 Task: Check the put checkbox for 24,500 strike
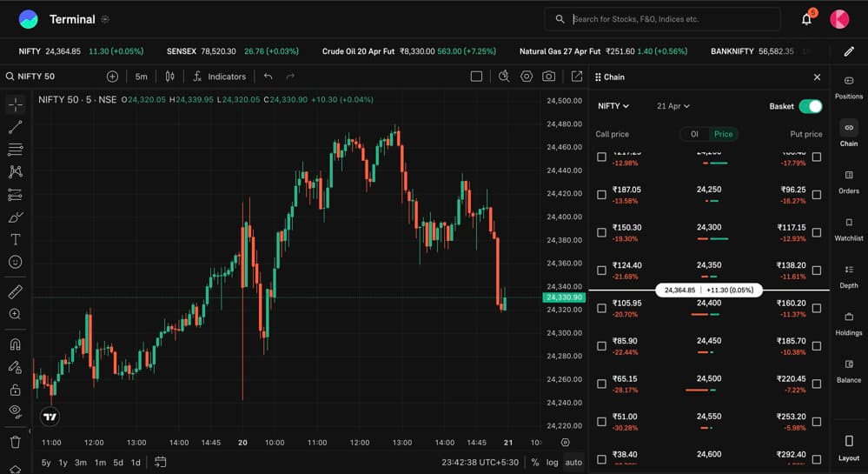(x=816, y=384)
